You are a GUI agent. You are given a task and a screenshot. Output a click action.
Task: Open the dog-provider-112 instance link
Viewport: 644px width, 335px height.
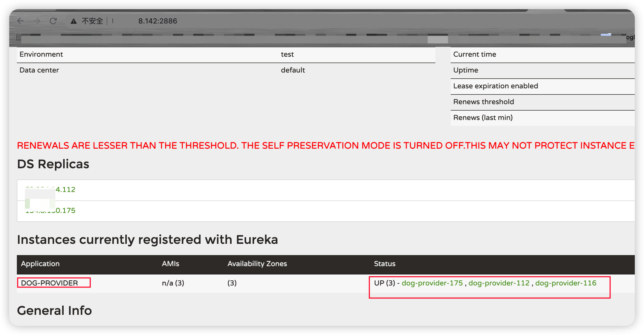click(x=499, y=283)
